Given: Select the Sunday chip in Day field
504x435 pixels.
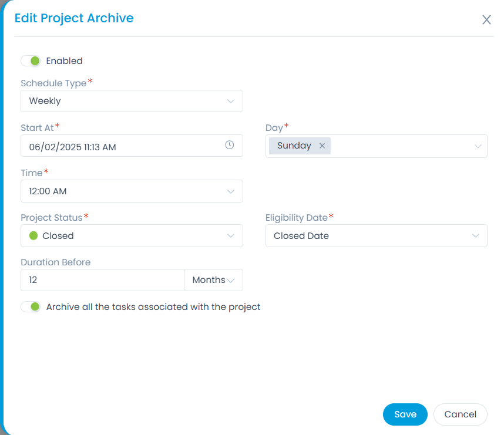Looking at the screenshot, I should point(294,146).
